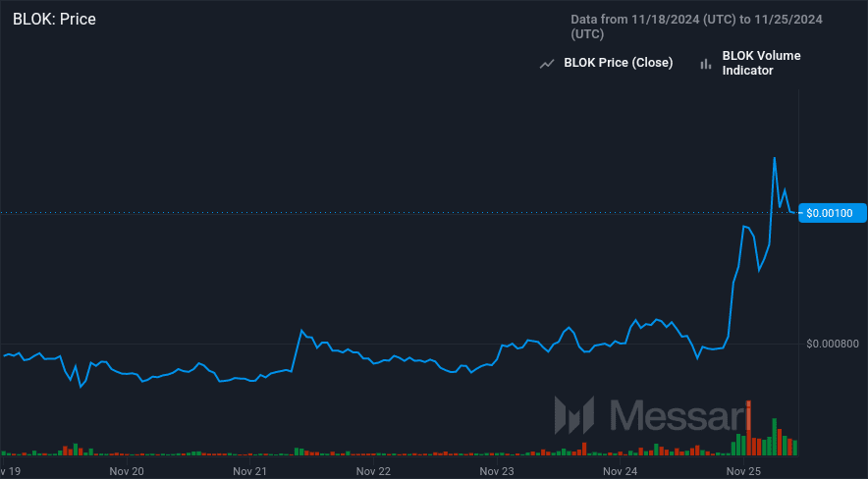This screenshot has height=479, width=868.
Task: Click the price spike at Nov 21
Action: pos(301,331)
